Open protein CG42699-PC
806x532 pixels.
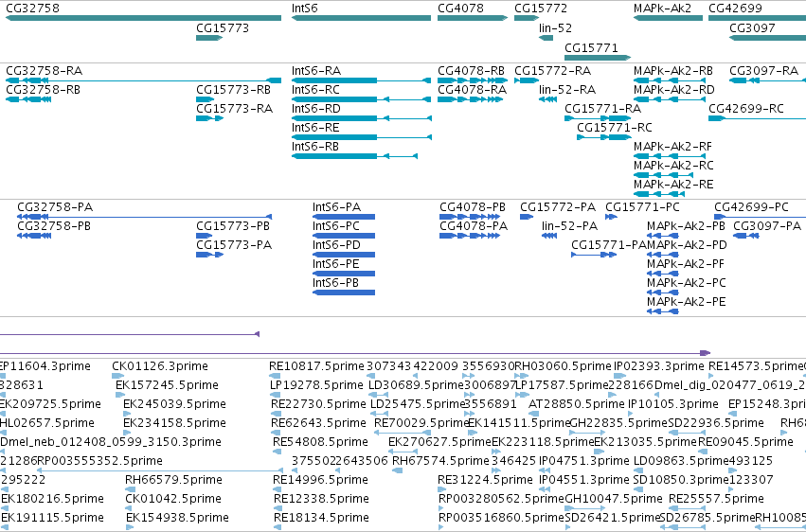751,207
